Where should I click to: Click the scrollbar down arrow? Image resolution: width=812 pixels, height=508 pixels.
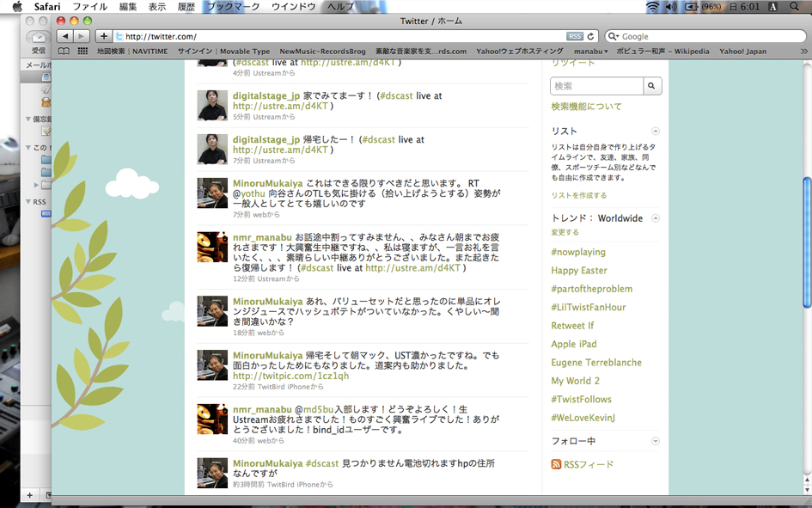click(x=807, y=490)
